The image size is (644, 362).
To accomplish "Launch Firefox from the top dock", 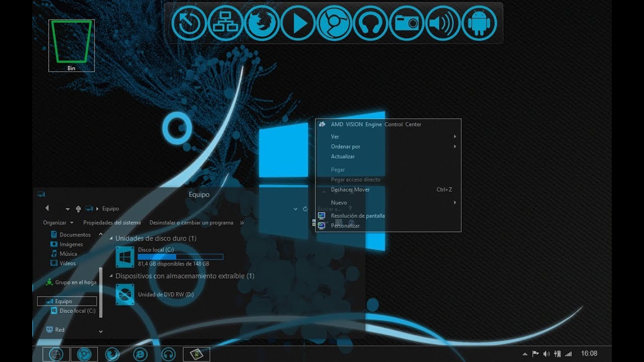I will pos(262,23).
